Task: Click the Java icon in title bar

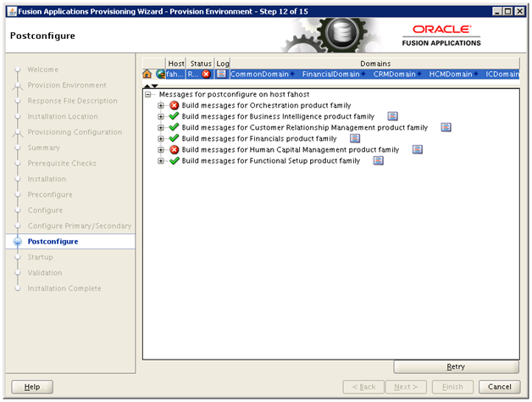Action: pyautogui.click(x=12, y=12)
